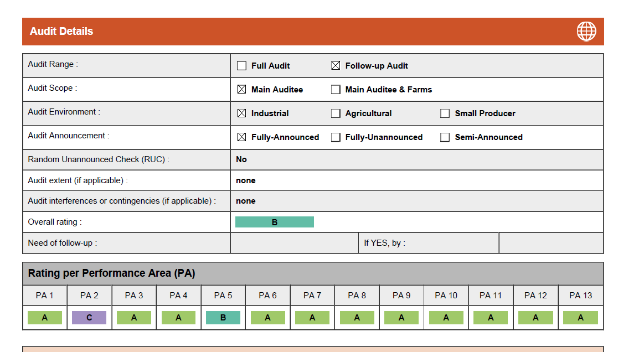Toggle the Industrial environment checkbox
The width and height of the screenshot is (644, 352).
point(241,113)
